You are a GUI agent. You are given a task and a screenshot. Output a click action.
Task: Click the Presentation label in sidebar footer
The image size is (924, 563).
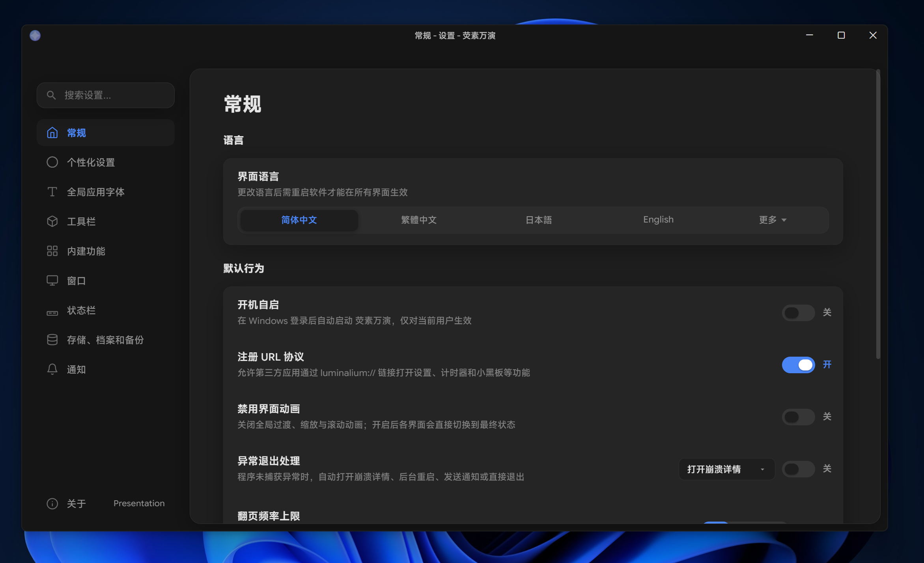(x=139, y=503)
